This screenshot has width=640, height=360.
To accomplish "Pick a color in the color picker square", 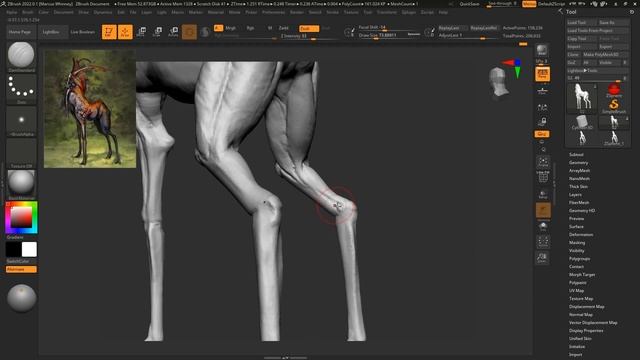I will point(21,217).
